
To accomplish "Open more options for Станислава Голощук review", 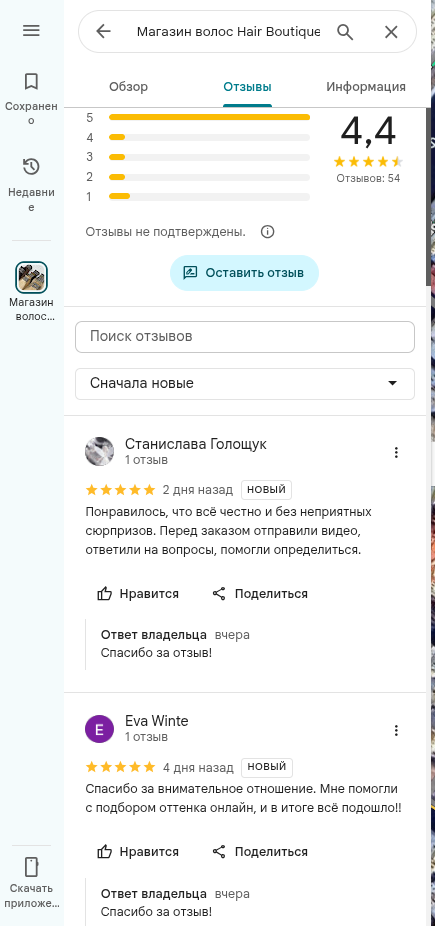I will click(396, 452).
